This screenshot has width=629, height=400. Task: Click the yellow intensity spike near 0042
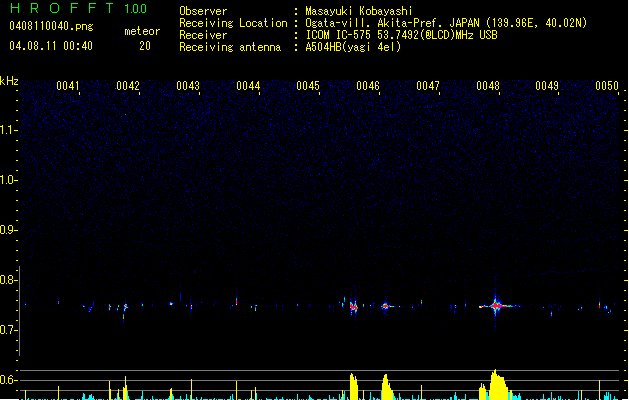click(x=125, y=388)
